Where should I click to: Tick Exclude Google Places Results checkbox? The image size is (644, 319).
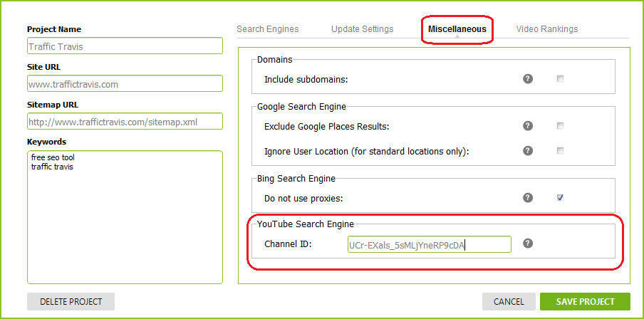tap(560, 126)
